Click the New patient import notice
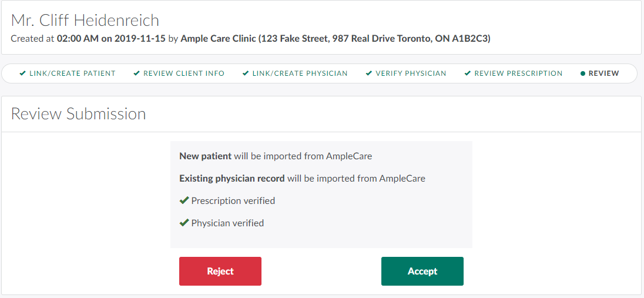Screen dimensions: 644x298 click(x=276, y=156)
